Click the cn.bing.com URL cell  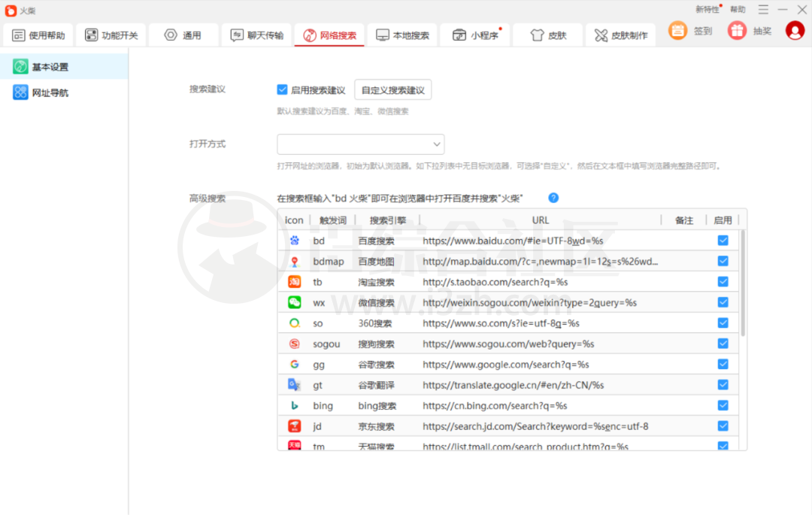pyautogui.click(x=495, y=406)
